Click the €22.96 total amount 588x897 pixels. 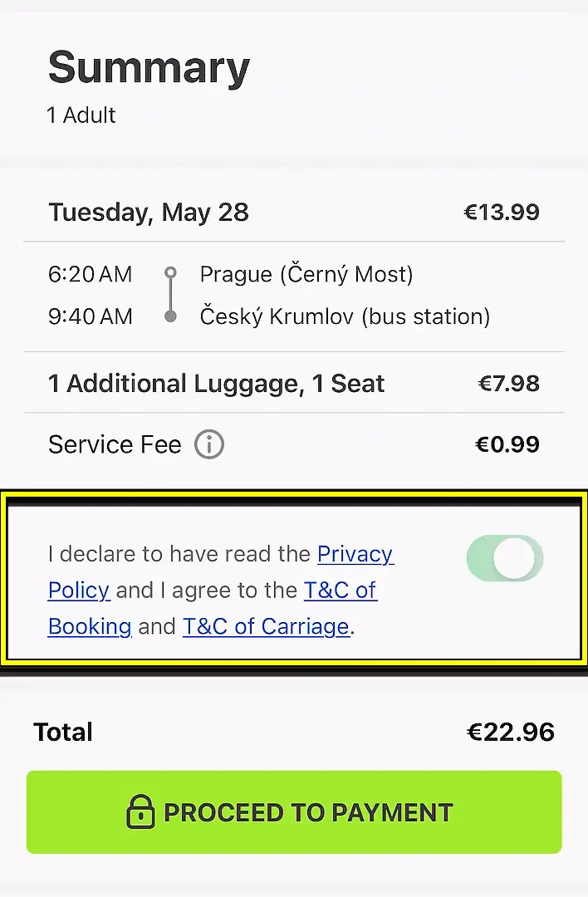[510, 732]
